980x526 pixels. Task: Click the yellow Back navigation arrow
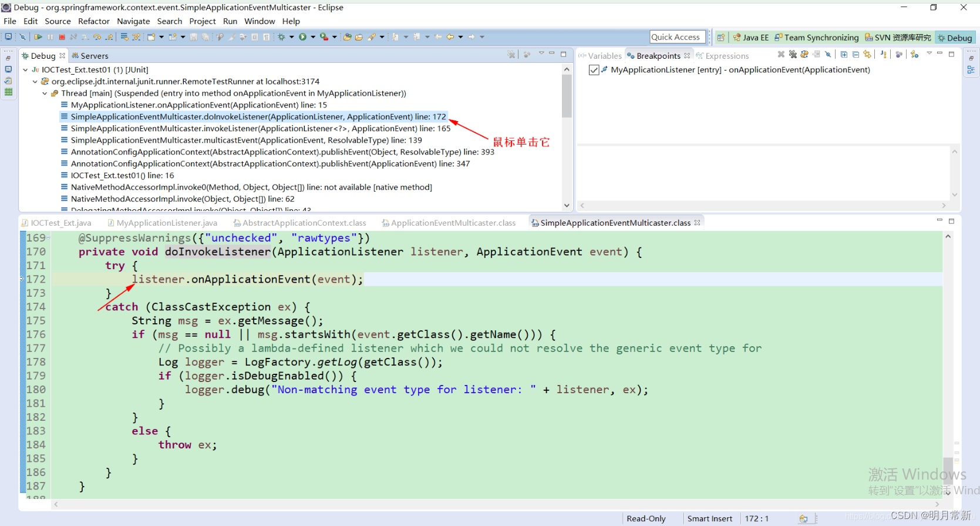point(450,37)
